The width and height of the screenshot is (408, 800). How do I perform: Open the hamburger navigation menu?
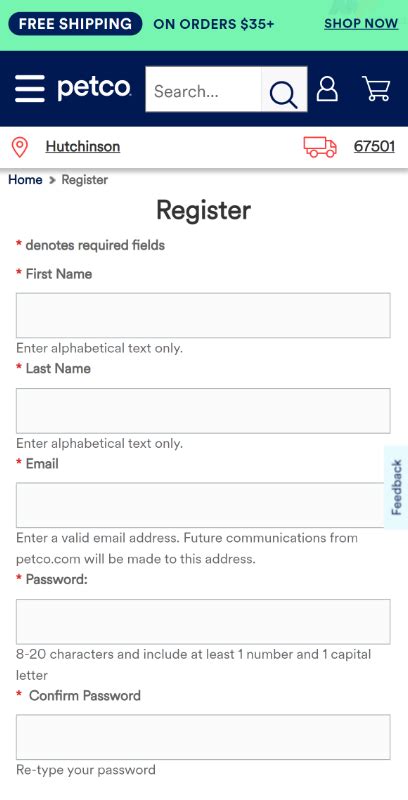[30, 89]
